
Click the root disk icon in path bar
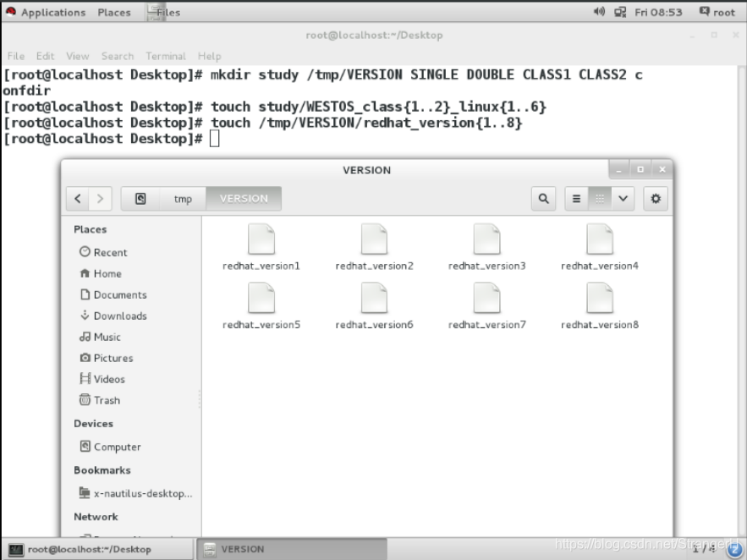point(140,199)
